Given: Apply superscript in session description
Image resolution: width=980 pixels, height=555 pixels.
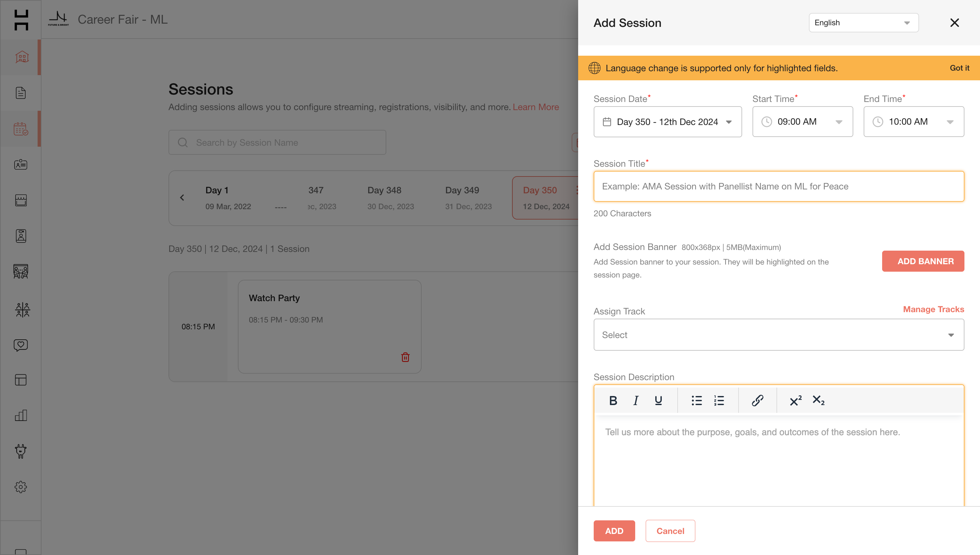Looking at the screenshot, I should 795,401.
